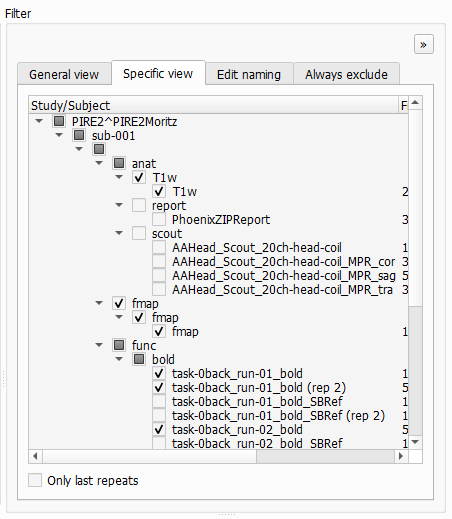
Task: Collapse the func tree node
Action: [99, 345]
